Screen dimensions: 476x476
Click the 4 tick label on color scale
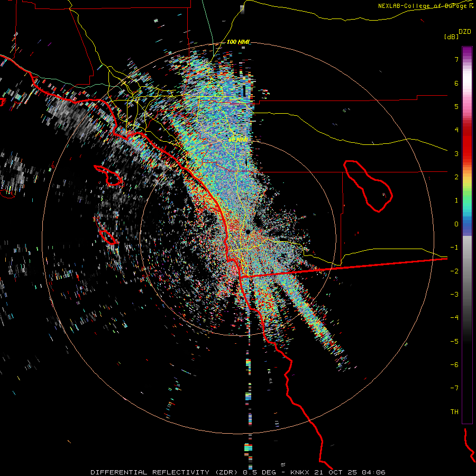pos(456,130)
